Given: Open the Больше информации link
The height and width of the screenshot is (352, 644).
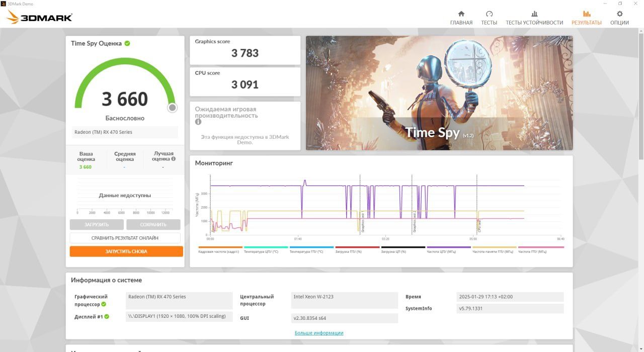Looking at the screenshot, I should (x=319, y=333).
